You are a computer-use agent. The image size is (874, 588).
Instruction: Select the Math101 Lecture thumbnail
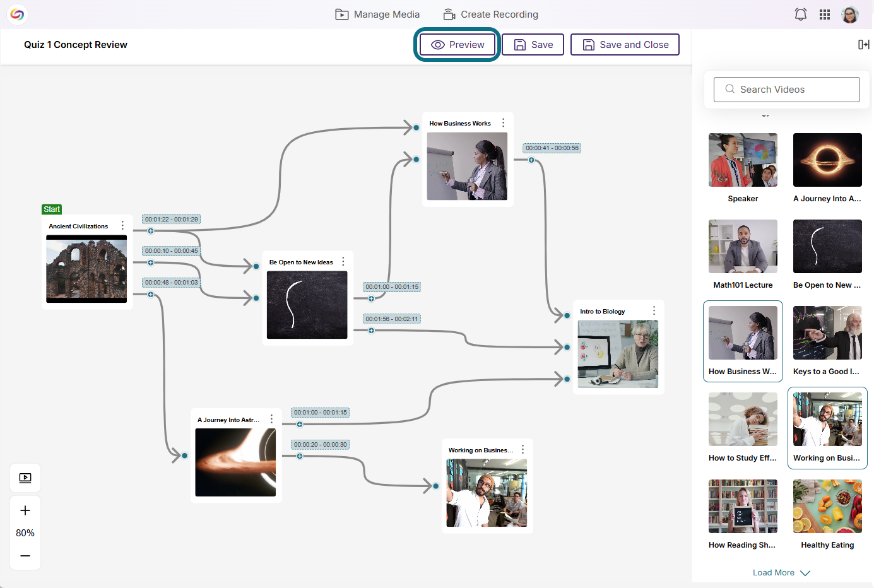tap(743, 246)
